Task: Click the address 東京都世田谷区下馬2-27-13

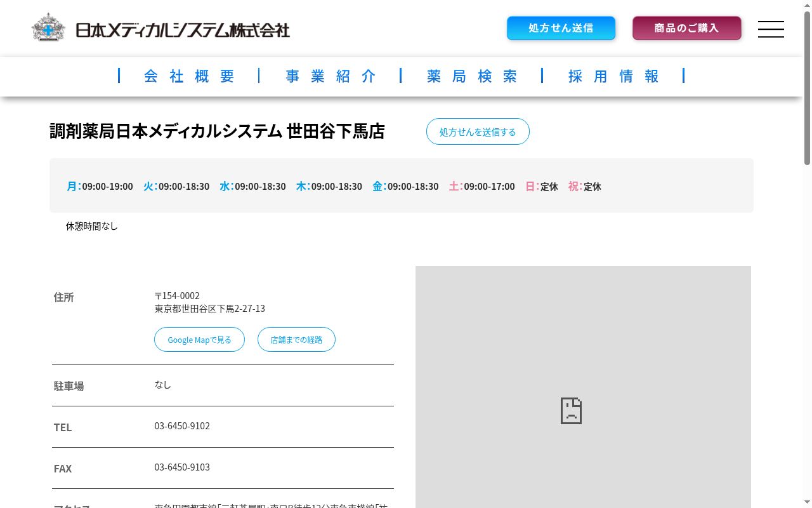Action: [x=210, y=309]
